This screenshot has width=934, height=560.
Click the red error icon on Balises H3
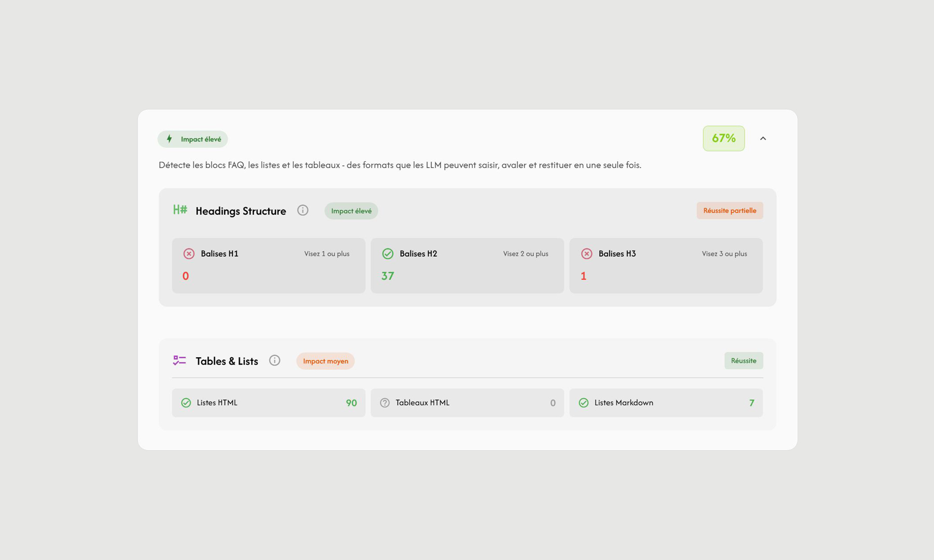pos(586,254)
